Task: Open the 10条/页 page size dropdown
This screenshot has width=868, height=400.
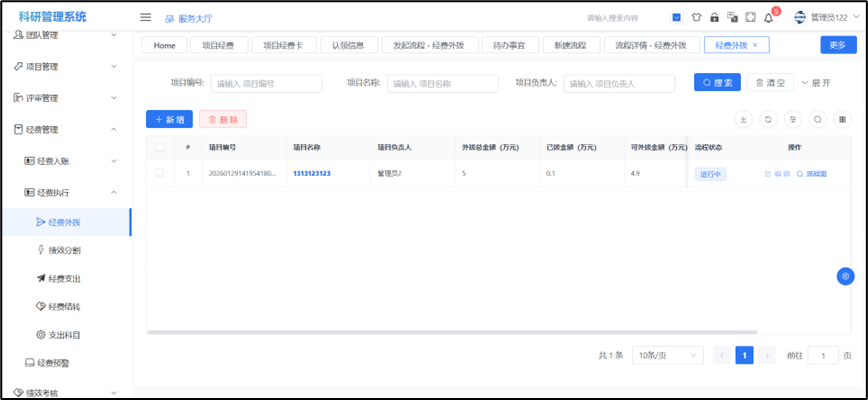Action: pos(667,355)
